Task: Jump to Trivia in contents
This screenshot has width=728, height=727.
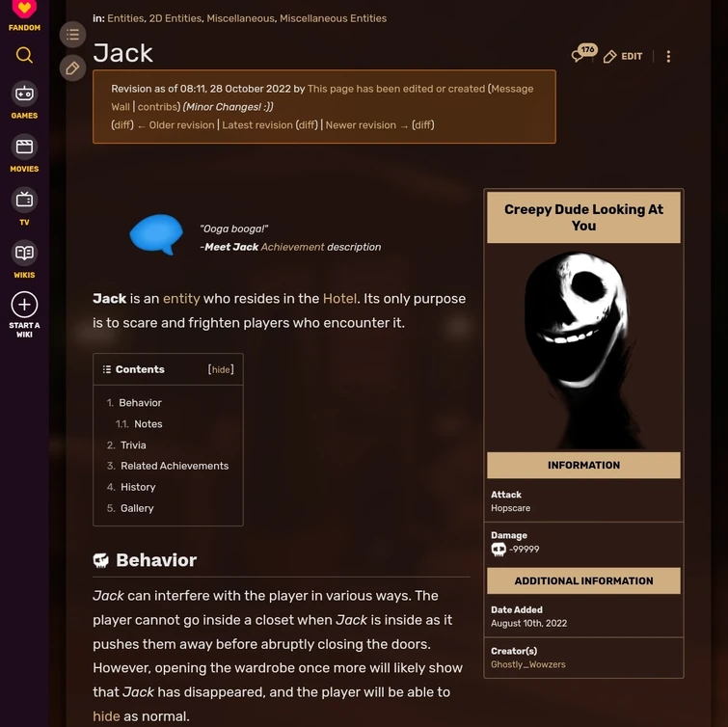Action: [133, 445]
